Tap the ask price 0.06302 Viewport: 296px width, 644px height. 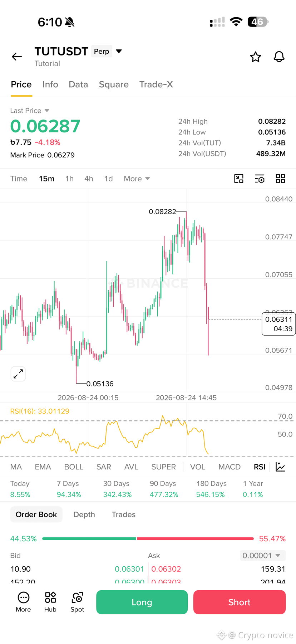[x=166, y=569]
